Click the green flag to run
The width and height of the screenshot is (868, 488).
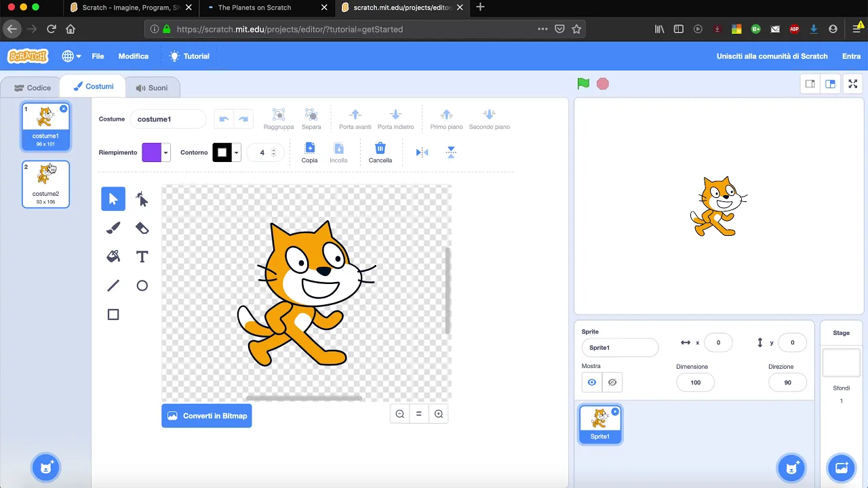(583, 83)
